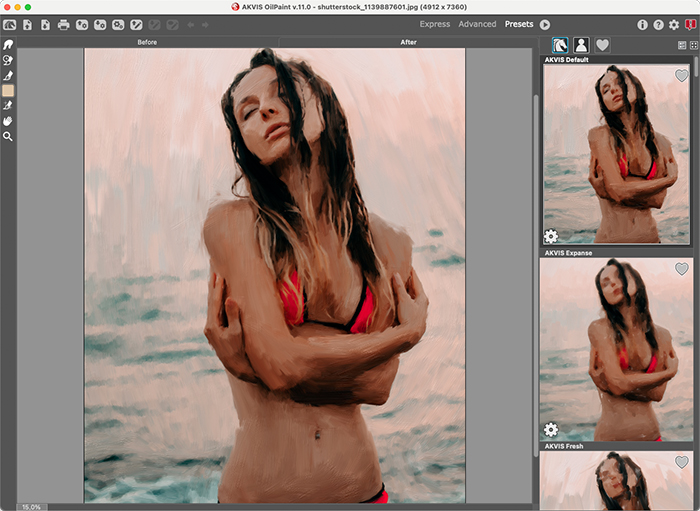Click the Undo left arrow
This screenshot has width=700, height=511.
click(x=191, y=25)
